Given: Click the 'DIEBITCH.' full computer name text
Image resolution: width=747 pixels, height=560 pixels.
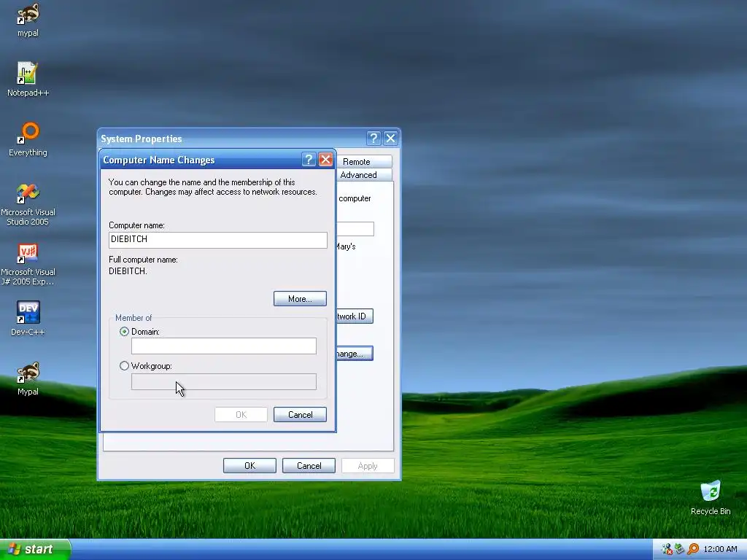Looking at the screenshot, I should click(x=128, y=271).
